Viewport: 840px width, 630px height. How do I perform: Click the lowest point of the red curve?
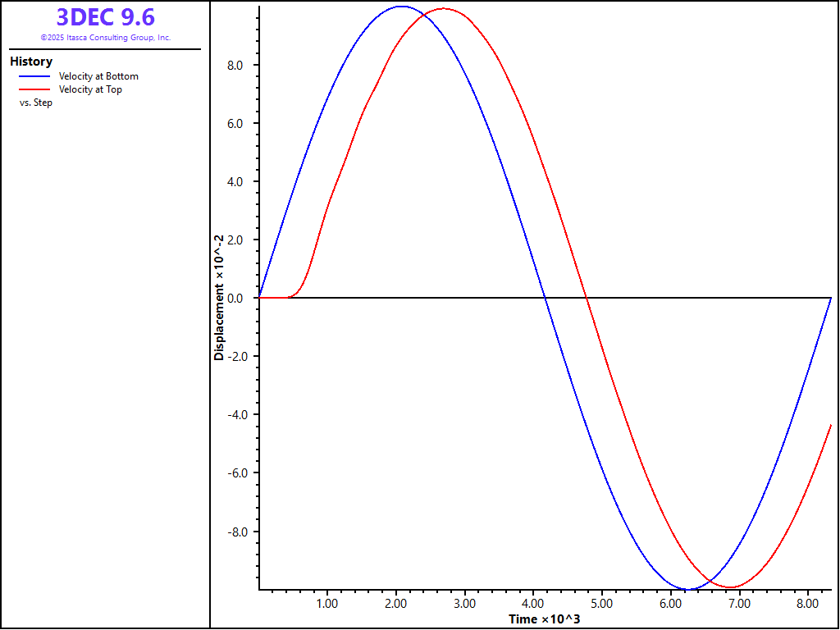(x=731, y=587)
